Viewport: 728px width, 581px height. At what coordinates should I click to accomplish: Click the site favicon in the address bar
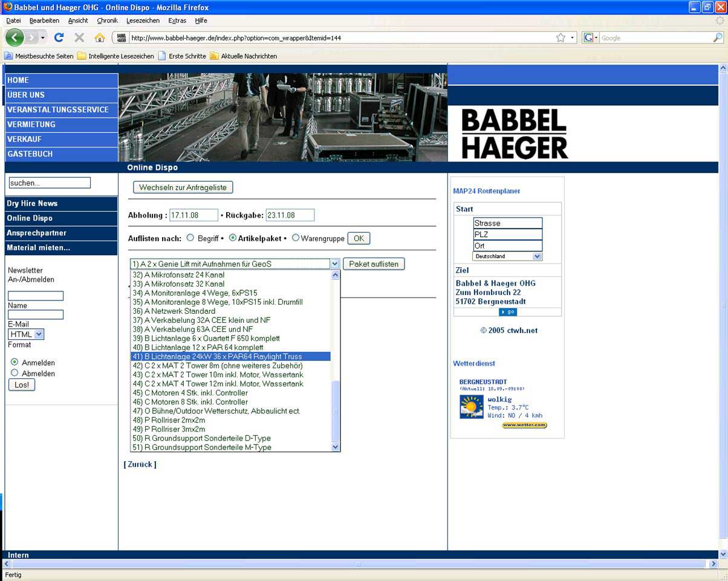[x=122, y=37]
